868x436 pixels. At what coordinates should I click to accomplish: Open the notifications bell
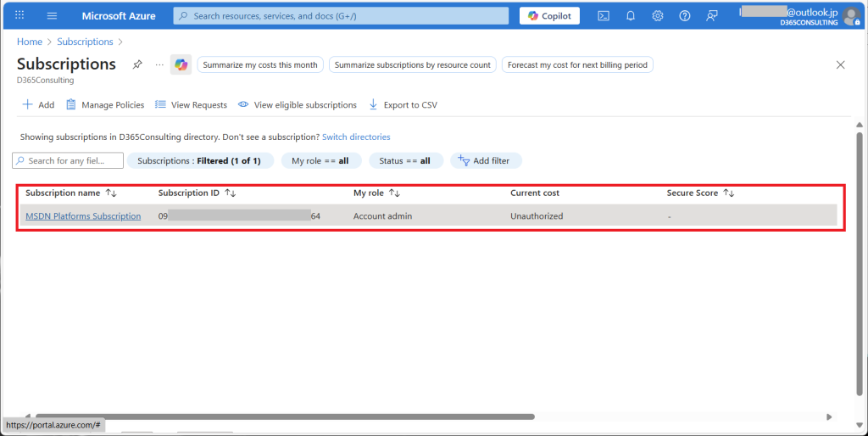tap(631, 16)
